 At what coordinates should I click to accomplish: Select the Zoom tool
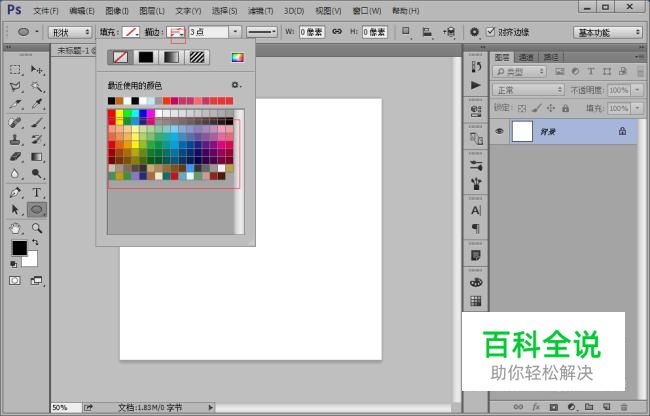coord(37,228)
